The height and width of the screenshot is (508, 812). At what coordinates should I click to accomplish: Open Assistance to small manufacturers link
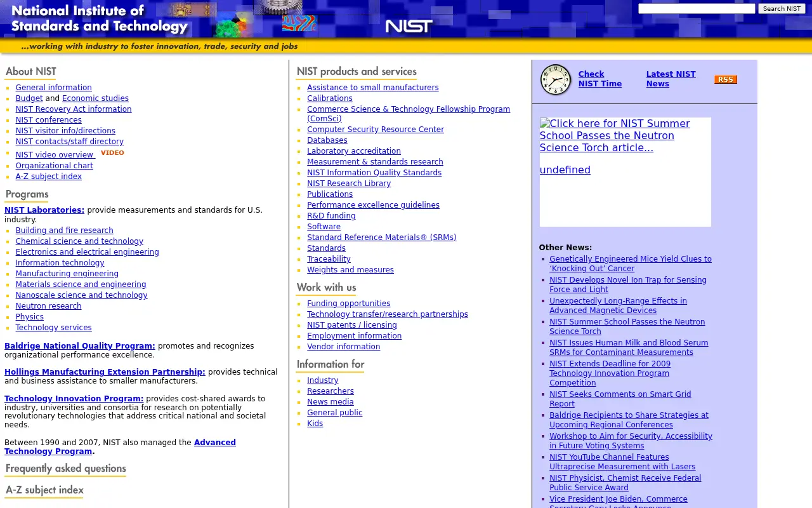373,88
